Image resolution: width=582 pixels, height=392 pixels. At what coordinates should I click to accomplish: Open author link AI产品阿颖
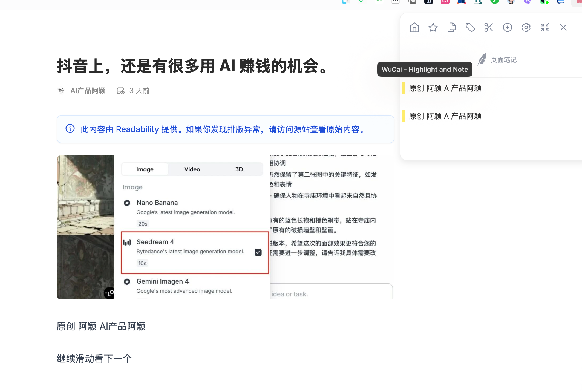click(x=88, y=91)
